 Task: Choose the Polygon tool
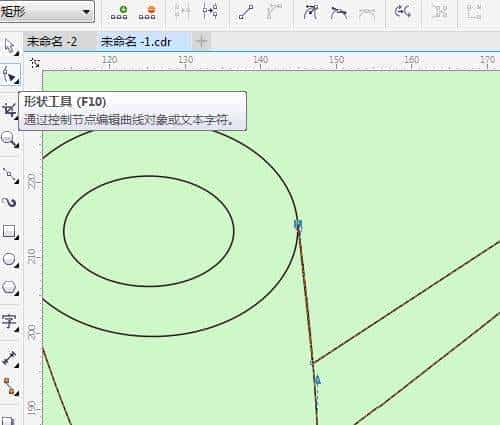(10, 288)
